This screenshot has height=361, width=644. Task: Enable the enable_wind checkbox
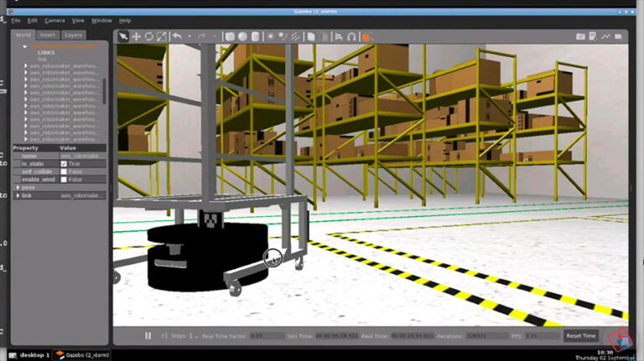click(x=64, y=179)
